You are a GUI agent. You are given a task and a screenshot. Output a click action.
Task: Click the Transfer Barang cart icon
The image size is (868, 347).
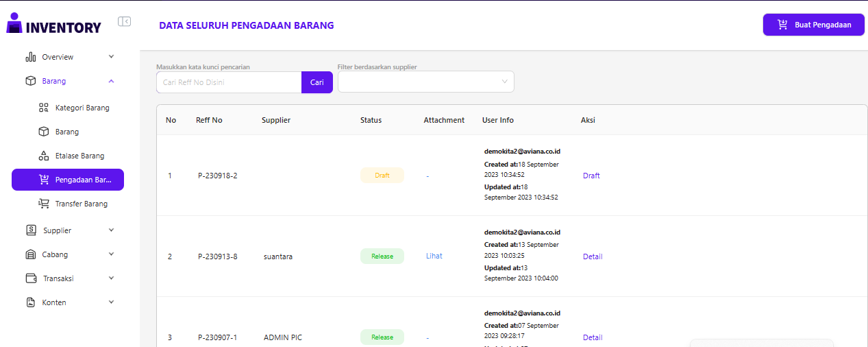click(43, 204)
